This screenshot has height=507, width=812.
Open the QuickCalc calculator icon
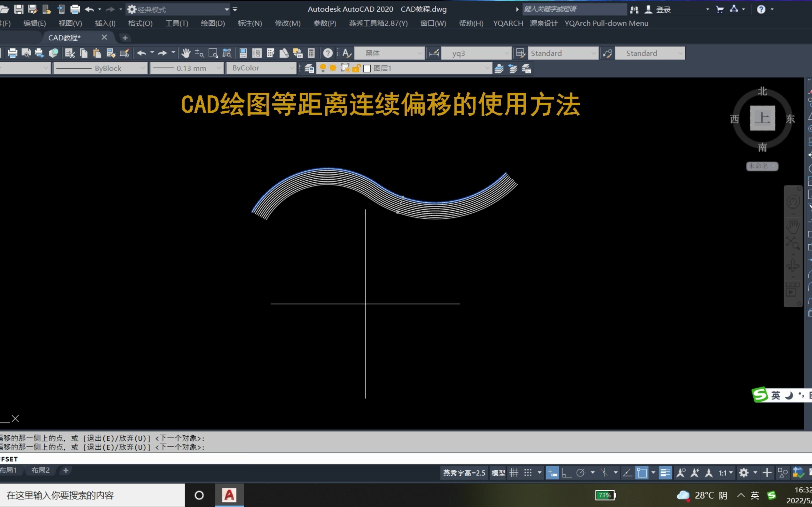point(311,53)
